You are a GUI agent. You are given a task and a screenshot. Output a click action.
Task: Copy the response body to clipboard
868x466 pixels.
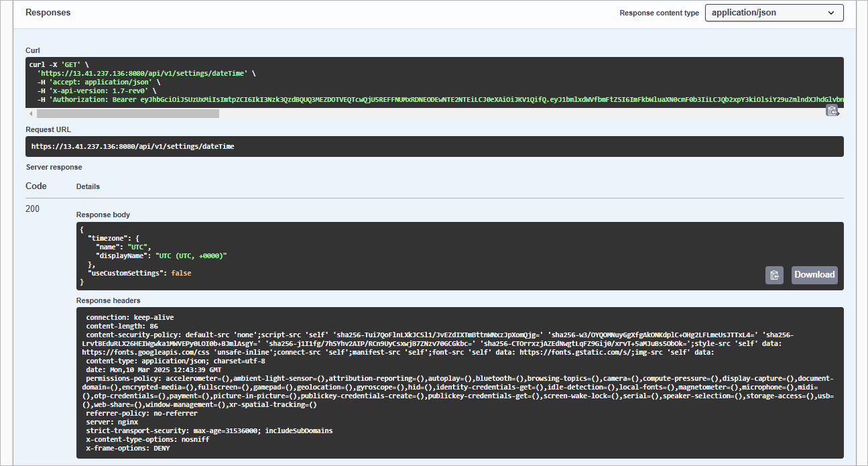pyautogui.click(x=774, y=275)
